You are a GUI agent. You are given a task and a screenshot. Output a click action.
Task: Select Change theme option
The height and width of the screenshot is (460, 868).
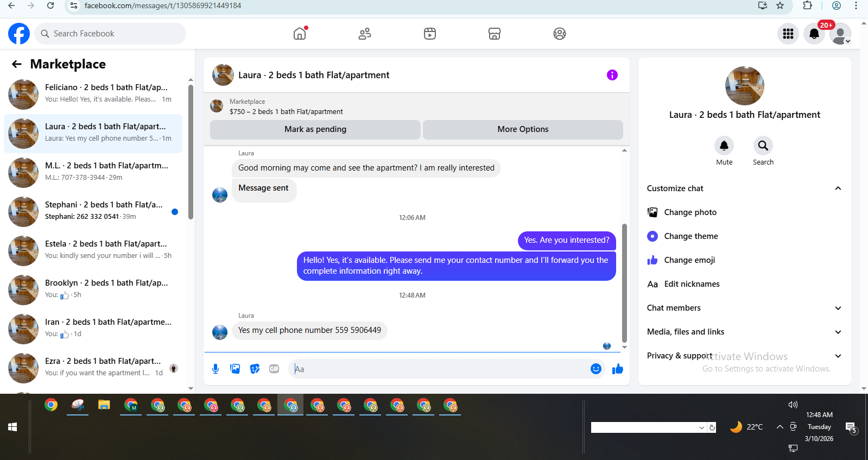click(744, 236)
